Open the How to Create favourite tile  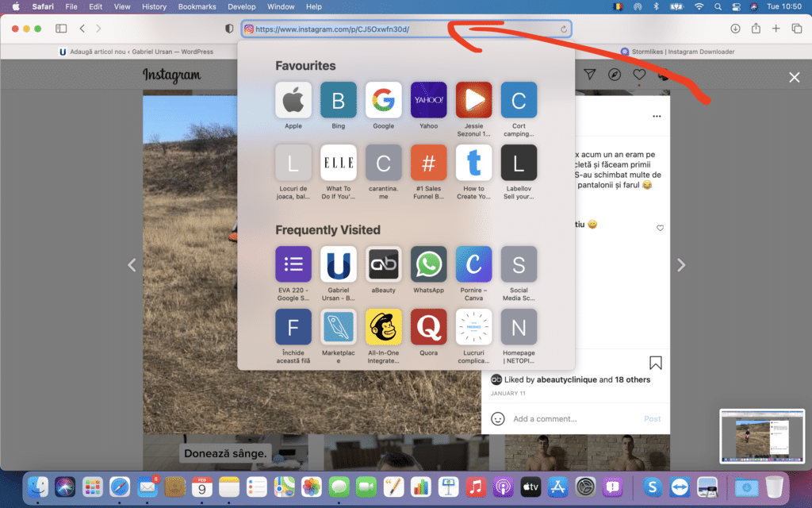coord(473,163)
